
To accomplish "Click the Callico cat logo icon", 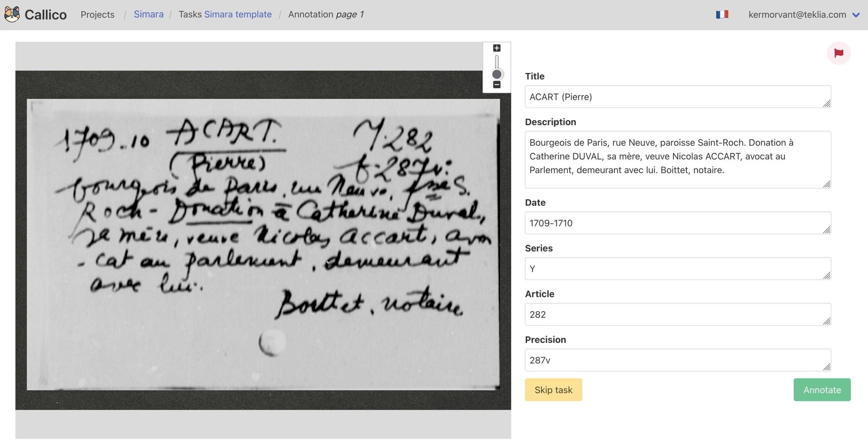I will 12,14.
